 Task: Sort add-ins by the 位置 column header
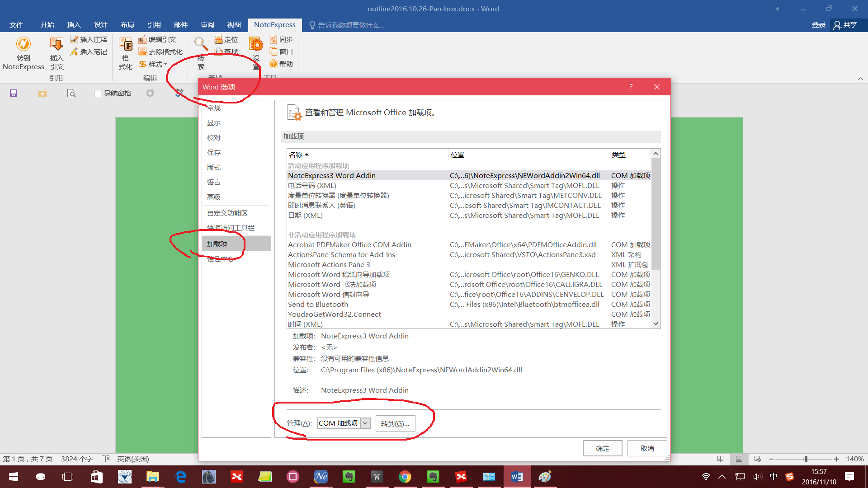(x=529, y=155)
